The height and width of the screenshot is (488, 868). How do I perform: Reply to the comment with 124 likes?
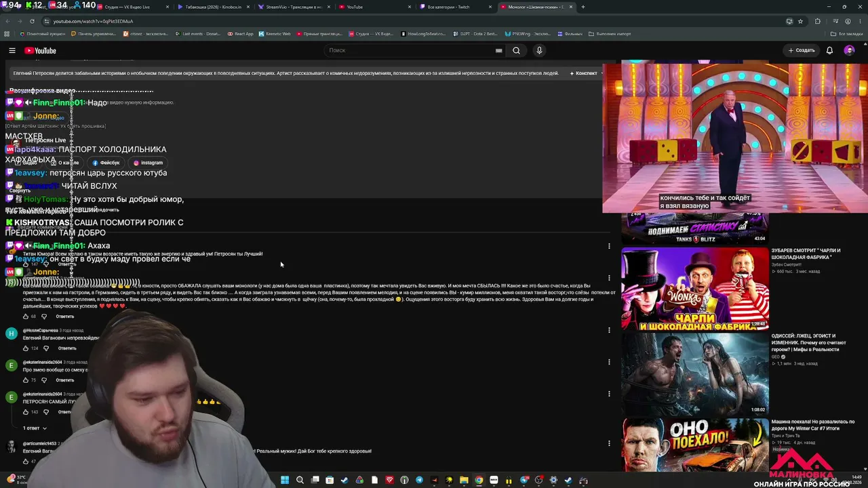(x=67, y=348)
